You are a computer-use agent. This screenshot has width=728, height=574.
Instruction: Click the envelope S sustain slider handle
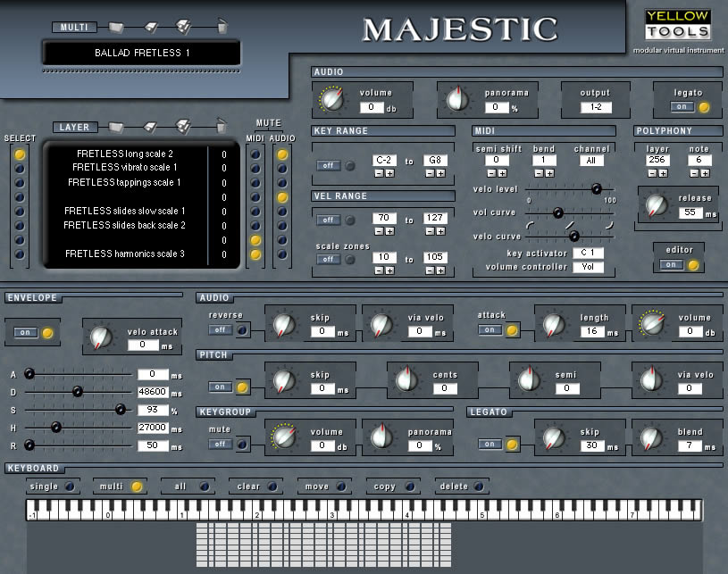pos(121,409)
